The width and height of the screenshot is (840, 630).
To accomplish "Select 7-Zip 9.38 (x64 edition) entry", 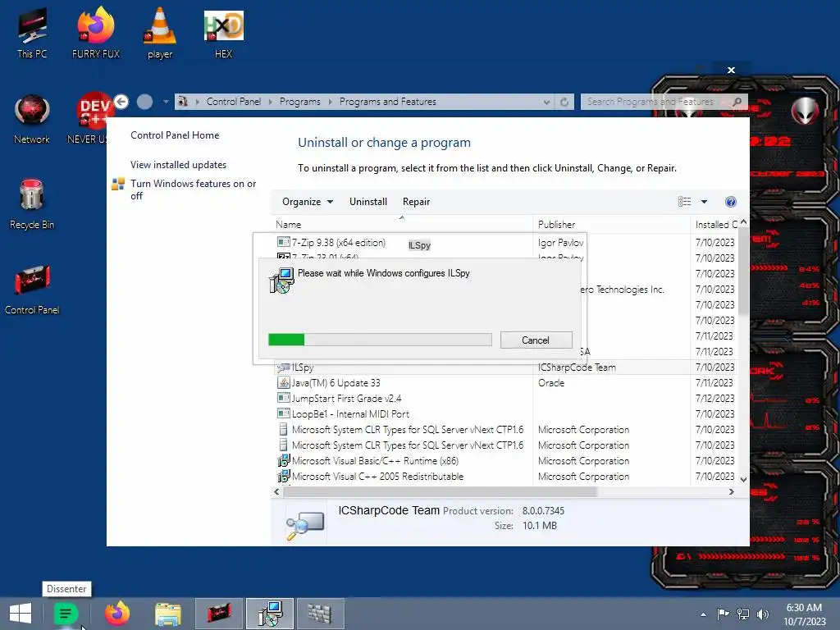I will click(x=339, y=243).
